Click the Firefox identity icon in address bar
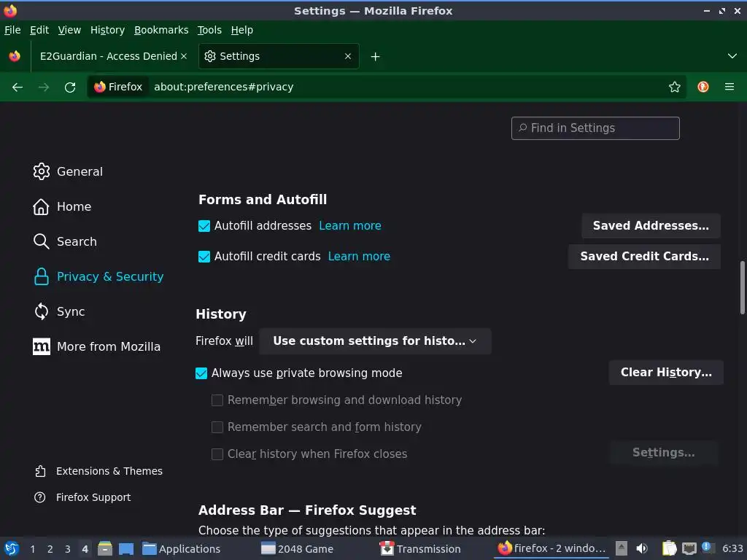Viewport: 747px width, 560px height. pyautogui.click(x=118, y=87)
